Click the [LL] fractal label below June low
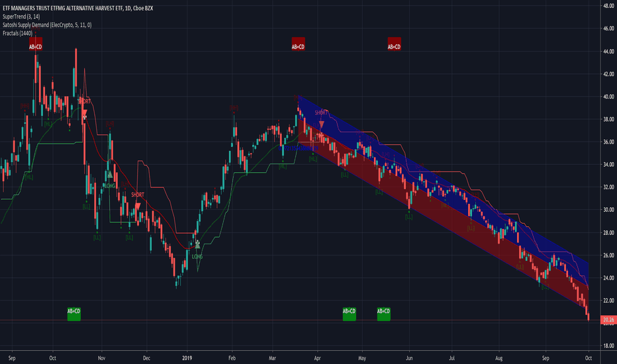Image resolution: width=617 pixels, height=364 pixels. point(409,217)
